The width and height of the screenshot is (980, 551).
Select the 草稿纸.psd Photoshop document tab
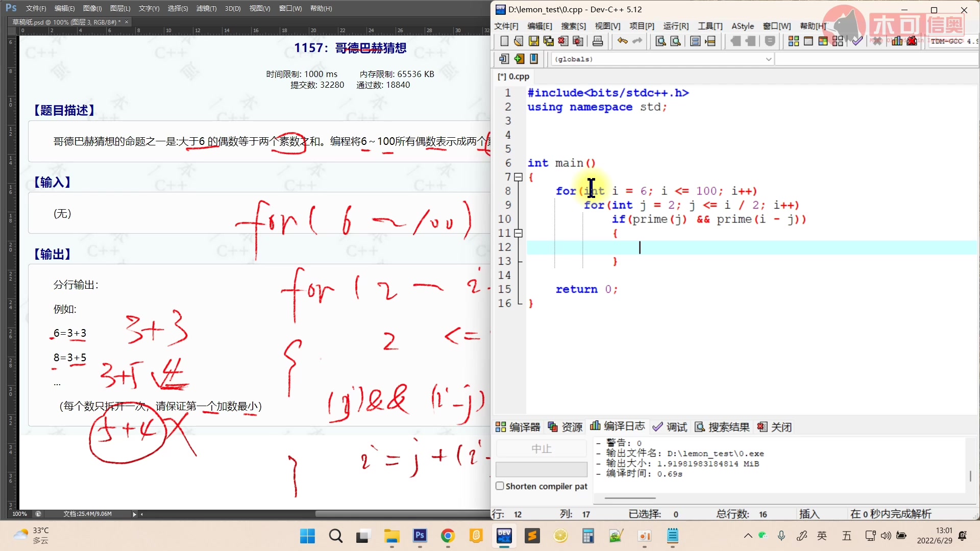(66, 22)
